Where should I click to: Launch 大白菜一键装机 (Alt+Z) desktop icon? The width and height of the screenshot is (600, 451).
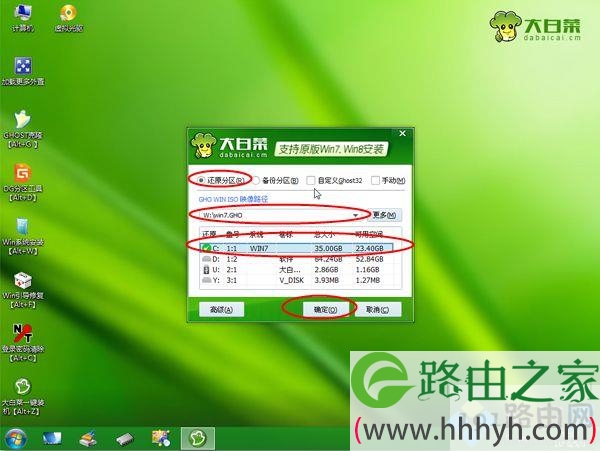(x=23, y=397)
